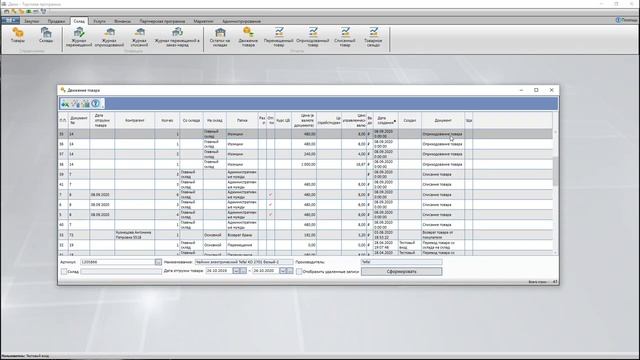Open Журнал перемещений в заказ-наряд icon
Image resolution: width=640 pixels, height=360 pixels.
click(177, 37)
